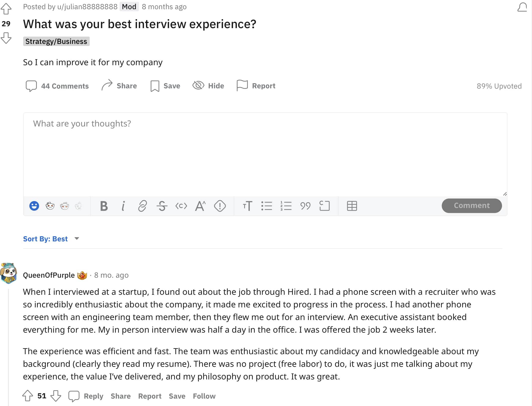Screen dimensions: 532x406
Task: Open the emoji picker
Action: (34, 206)
